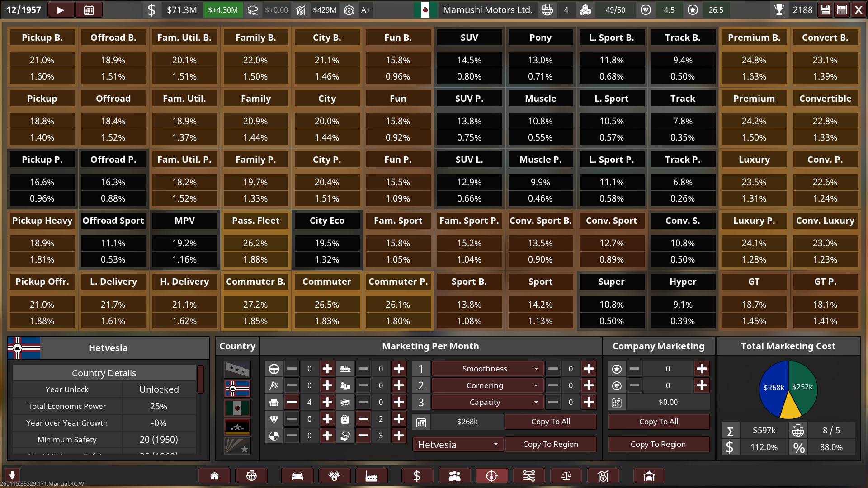This screenshot has height=488, width=868.
Task: Select the black flag with stars
Action: click(x=237, y=427)
